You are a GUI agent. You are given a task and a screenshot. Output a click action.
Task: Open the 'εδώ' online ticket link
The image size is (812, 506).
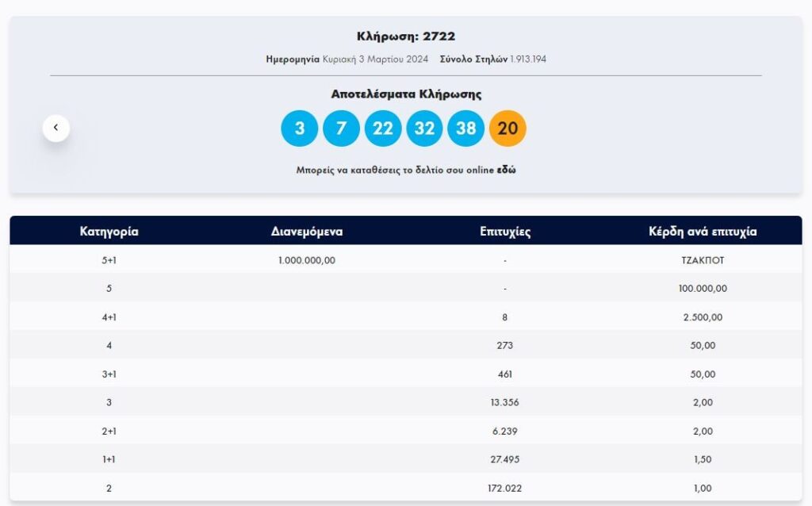tap(506, 170)
